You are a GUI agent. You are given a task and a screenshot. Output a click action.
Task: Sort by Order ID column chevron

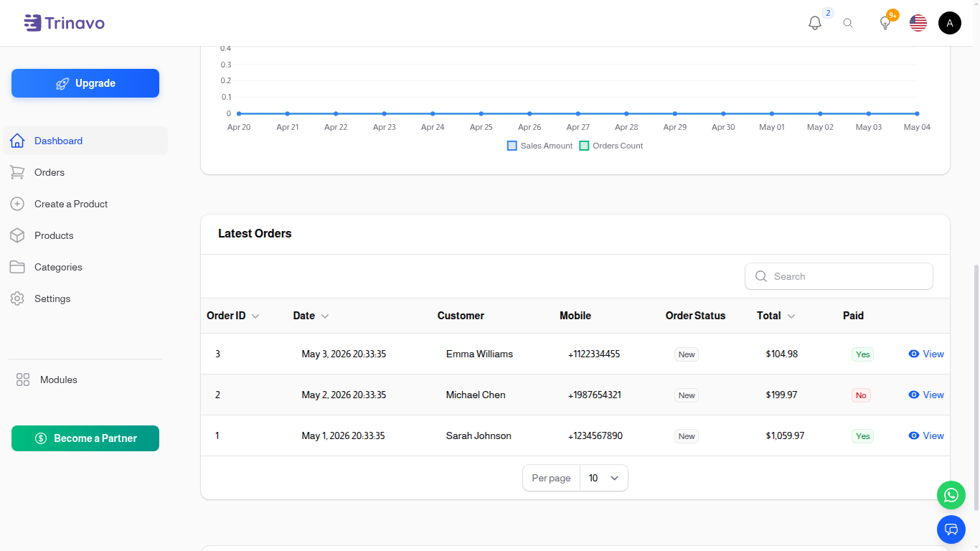click(255, 316)
